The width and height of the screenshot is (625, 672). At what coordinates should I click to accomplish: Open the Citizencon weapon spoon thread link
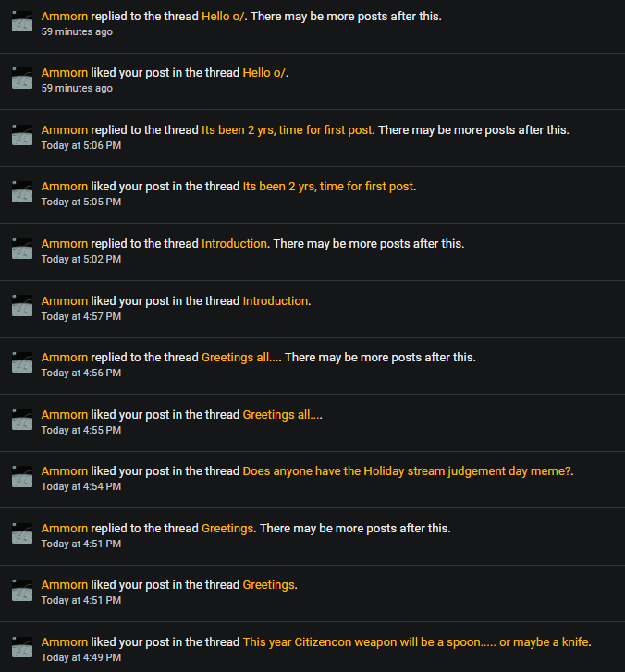pos(416,642)
